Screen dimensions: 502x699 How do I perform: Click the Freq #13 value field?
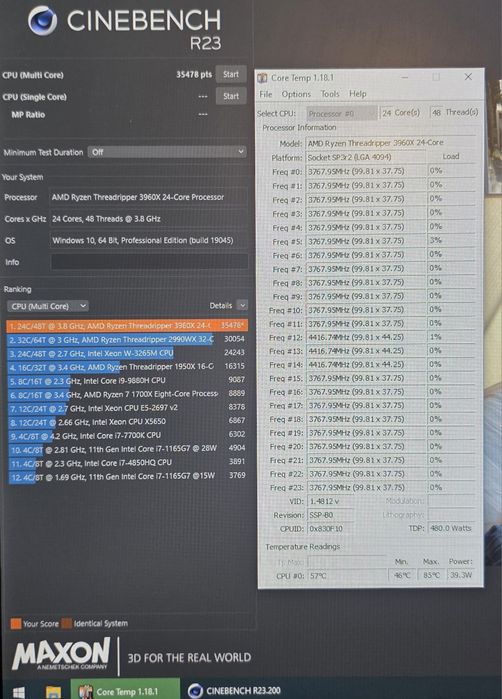click(366, 351)
